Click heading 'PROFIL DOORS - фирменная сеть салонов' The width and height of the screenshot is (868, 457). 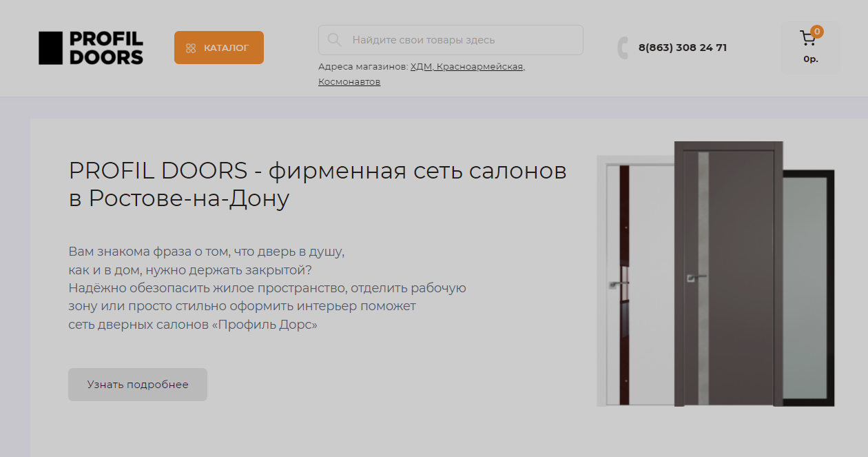pyautogui.click(x=318, y=170)
